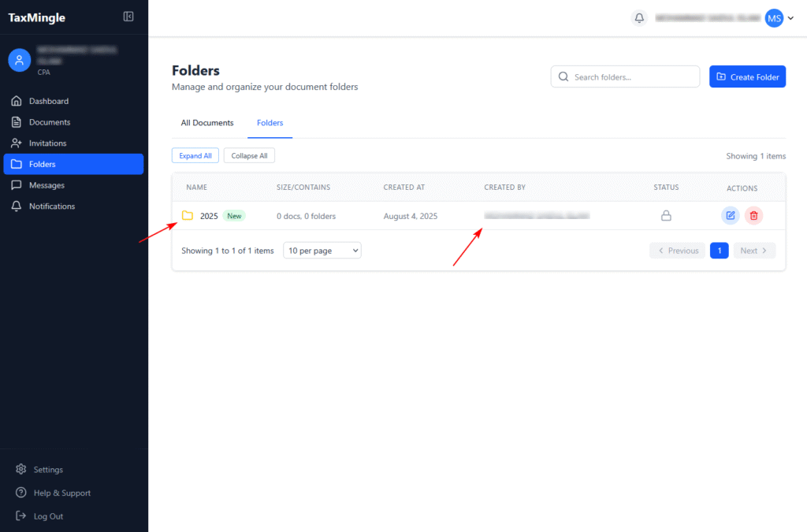Go to page 1 in pagination
Image resolution: width=807 pixels, height=532 pixels.
coord(719,251)
